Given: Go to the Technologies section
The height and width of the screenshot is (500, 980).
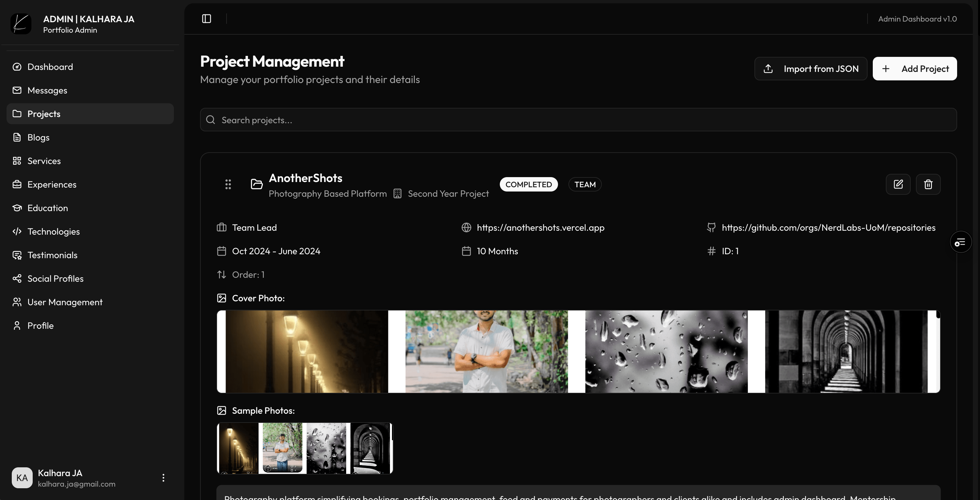Looking at the screenshot, I should (53, 232).
